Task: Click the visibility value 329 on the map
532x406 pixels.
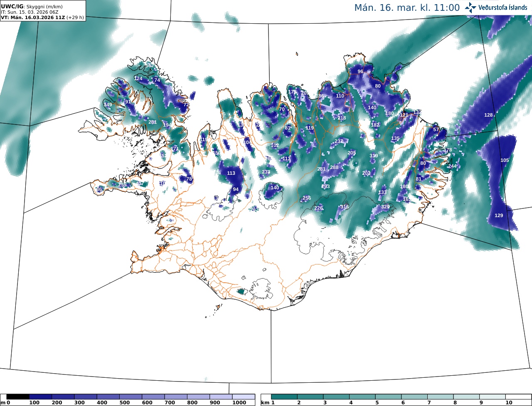Action: (x=385, y=207)
